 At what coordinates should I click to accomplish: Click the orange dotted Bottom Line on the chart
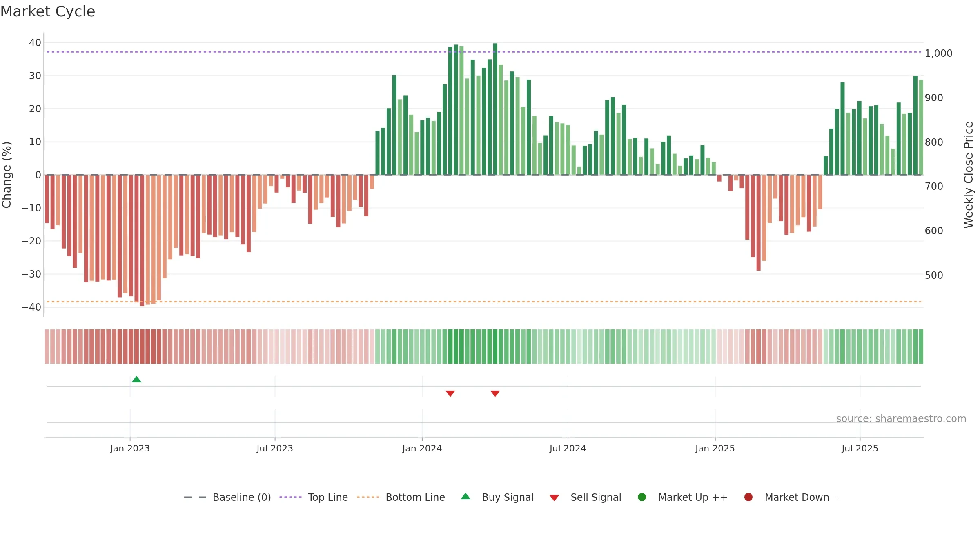coord(484,302)
